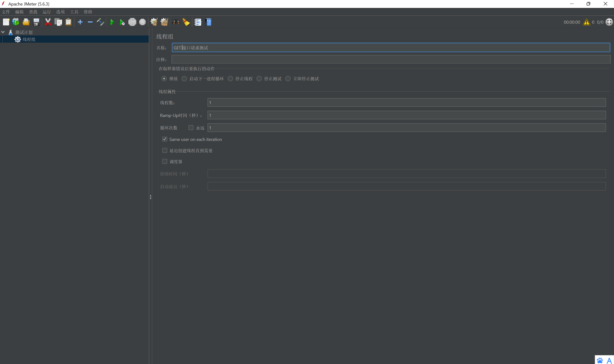The height and width of the screenshot is (364, 614).
Task: Collapse the 测试计划 tree node
Action: [3, 32]
